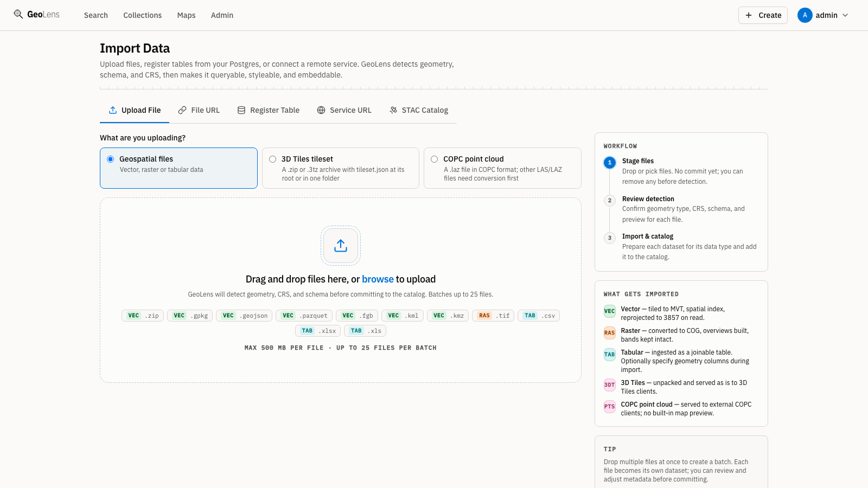This screenshot has height=488, width=868.
Task: Click the .csv format chip
Action: point(539,316)
